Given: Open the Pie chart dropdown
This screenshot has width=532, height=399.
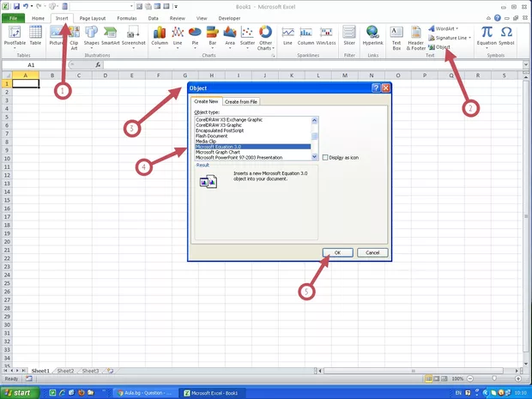Looking at the screenshot, I should (x=195, y=36).
